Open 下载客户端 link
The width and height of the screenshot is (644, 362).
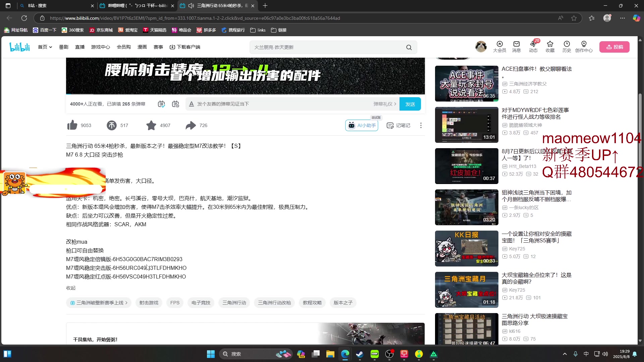(x=185, y=47)
